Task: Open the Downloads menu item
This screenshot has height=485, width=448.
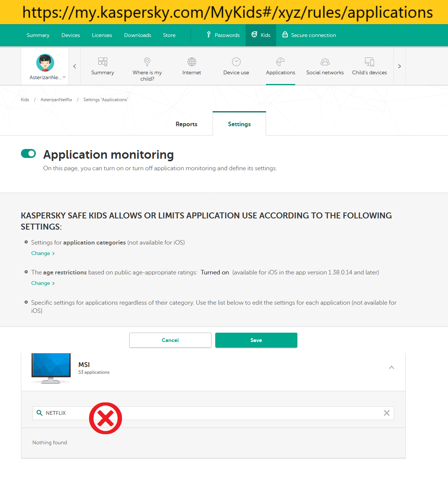Action: point(138,35)
